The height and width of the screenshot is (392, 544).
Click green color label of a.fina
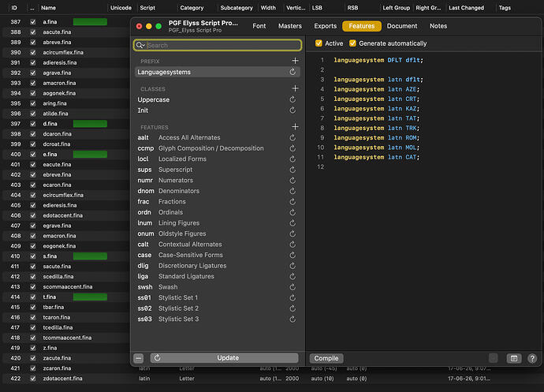click(x=90, y=22)
